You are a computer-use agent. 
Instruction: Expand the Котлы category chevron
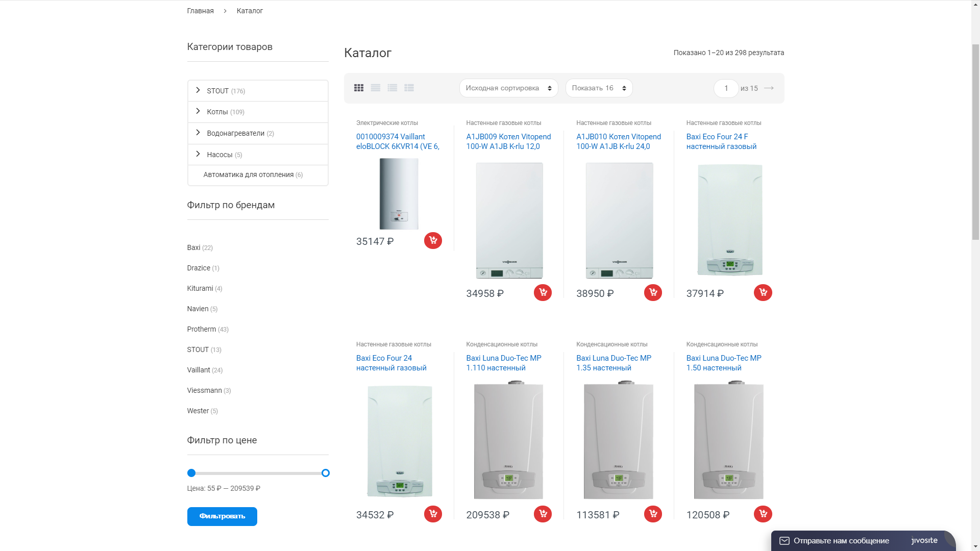click(198, 111)
